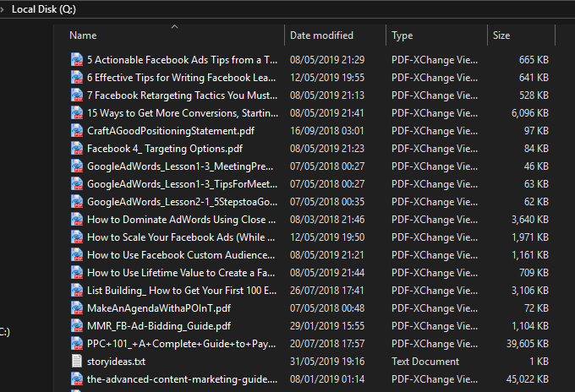575x392 pixels.
Task: Click the text file icon beside storyideas.txt
Action: click(x=77, y=362)
